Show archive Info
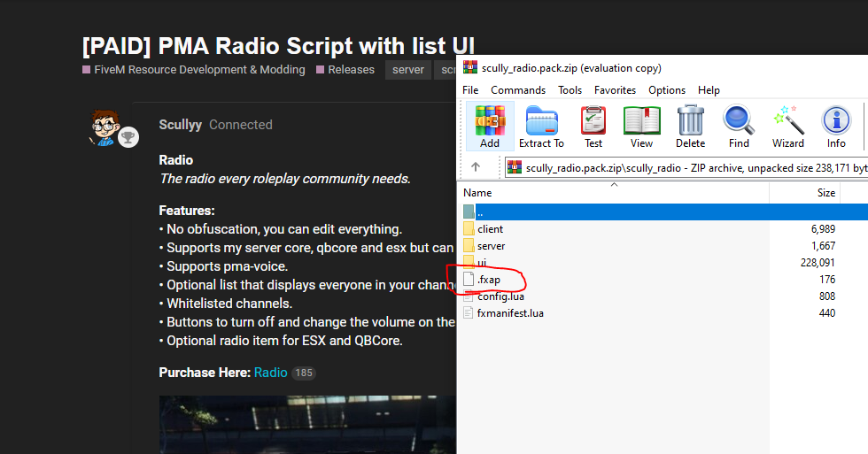Viewport: 868px width, 454px height. click(836, 127)
